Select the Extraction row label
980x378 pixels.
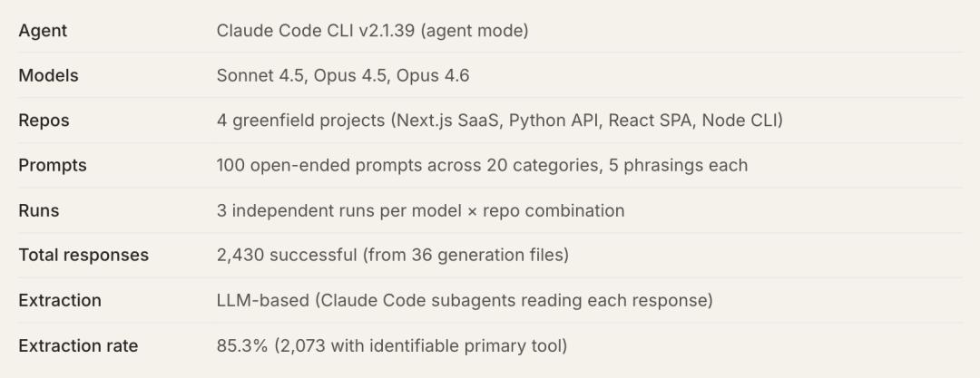pyautogui.click(x=60, y=300)
